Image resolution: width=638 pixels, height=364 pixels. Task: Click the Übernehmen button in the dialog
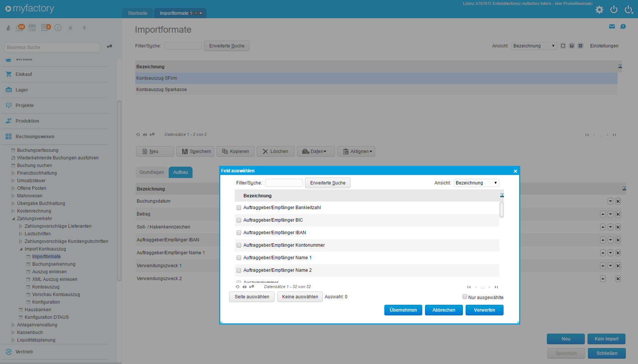click(403, 310)
